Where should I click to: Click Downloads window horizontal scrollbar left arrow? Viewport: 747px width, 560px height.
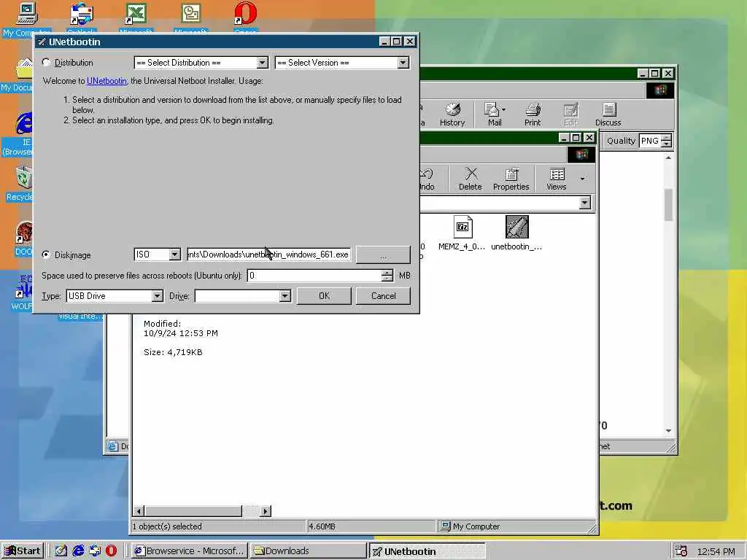139,511
